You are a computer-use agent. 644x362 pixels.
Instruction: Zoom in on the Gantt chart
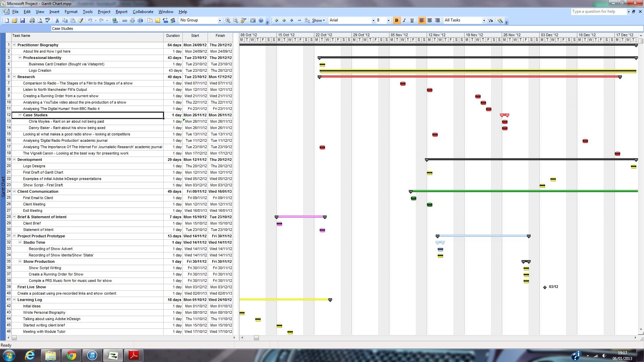pos(227,20)
